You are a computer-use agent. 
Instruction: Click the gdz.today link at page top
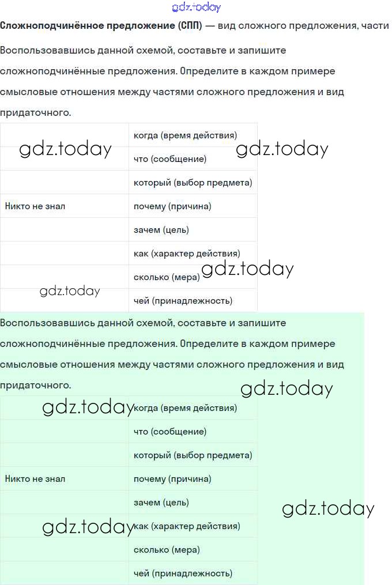(x=196, y=7)
